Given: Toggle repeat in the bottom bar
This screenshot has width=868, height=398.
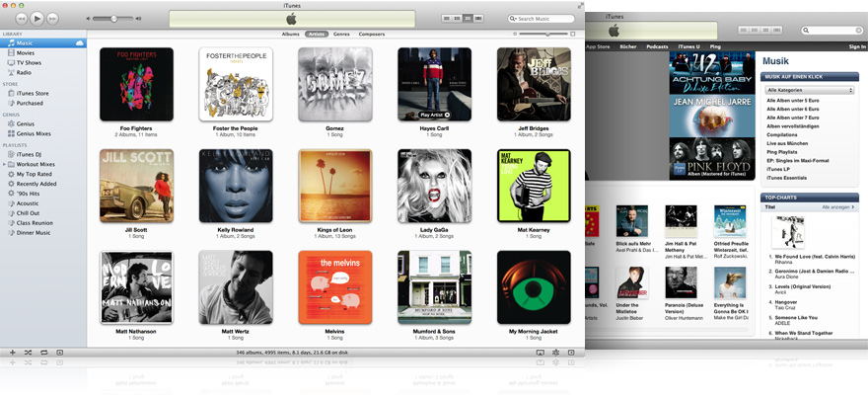Looking at the screenshot, I should (x=43, y=353).
